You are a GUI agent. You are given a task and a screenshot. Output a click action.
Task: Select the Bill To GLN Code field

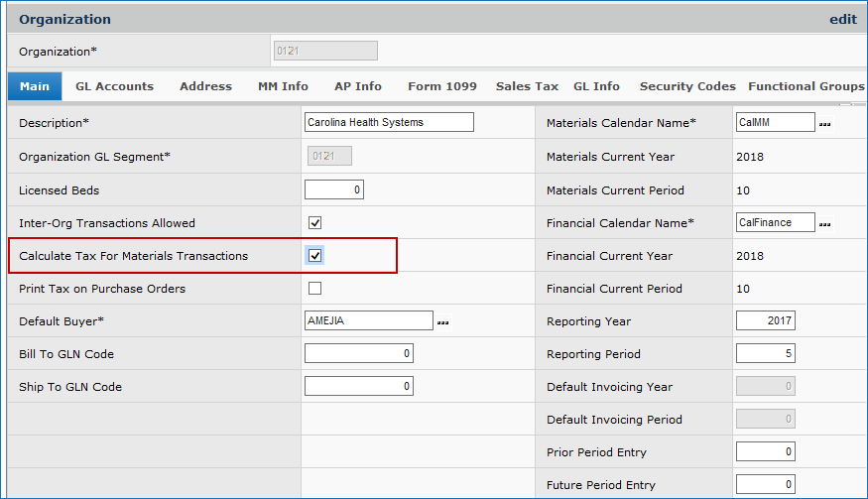tap(358, 354)
